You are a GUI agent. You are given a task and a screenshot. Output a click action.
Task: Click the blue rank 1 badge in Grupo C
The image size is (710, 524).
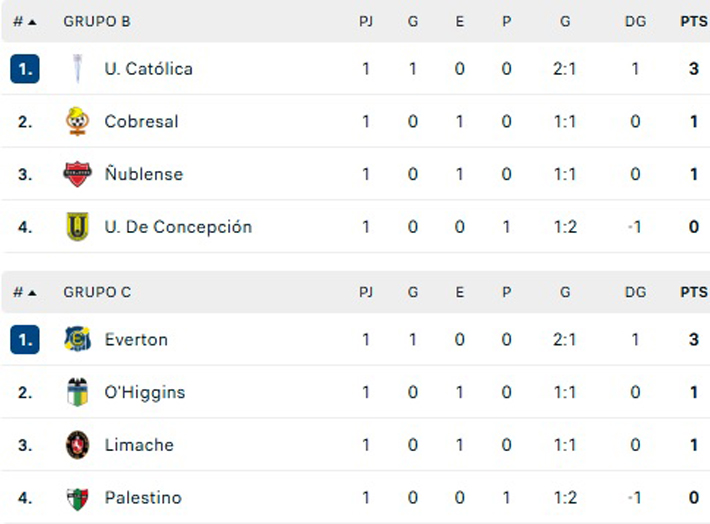25,340
